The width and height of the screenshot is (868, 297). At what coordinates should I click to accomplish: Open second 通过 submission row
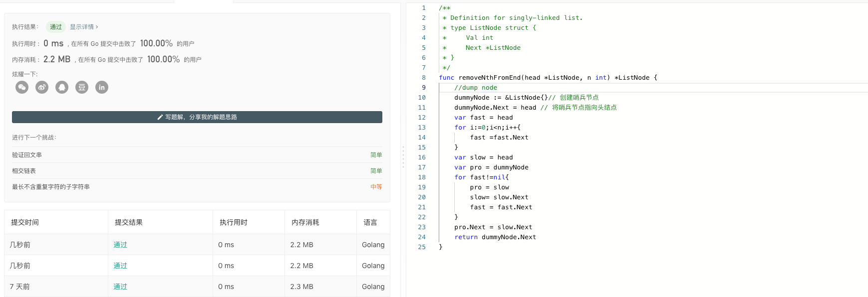click(x=120, y=266)
